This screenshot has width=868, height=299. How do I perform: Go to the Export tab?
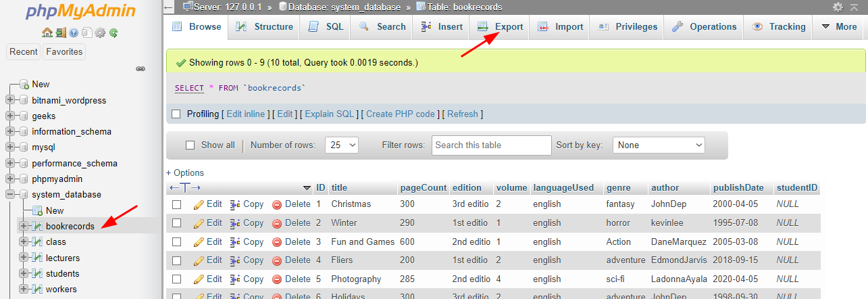501,27
